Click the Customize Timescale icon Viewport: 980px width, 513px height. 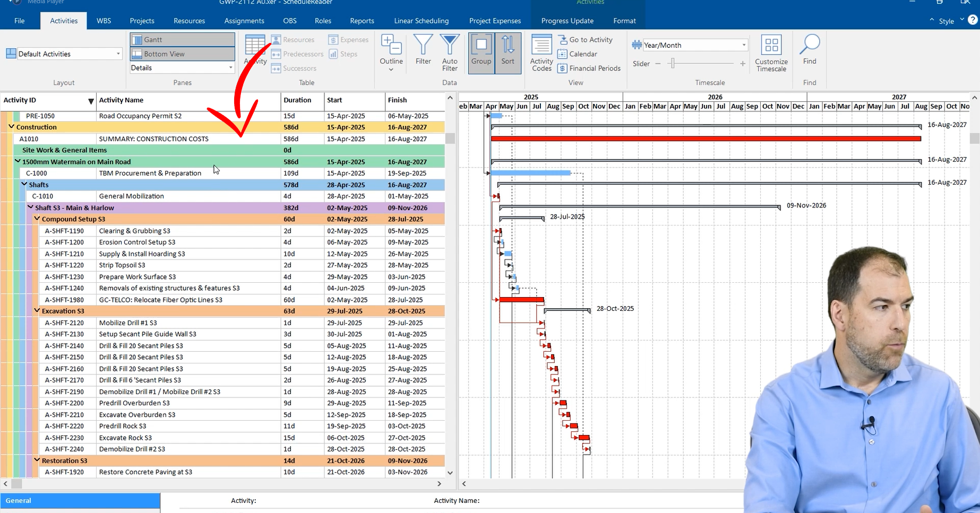click(x=771, y=53)
